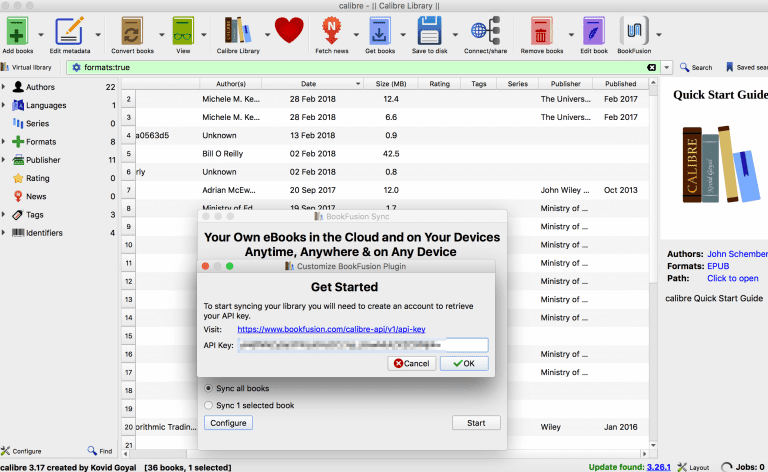Click the OK button in the dialog

[464, 363]
